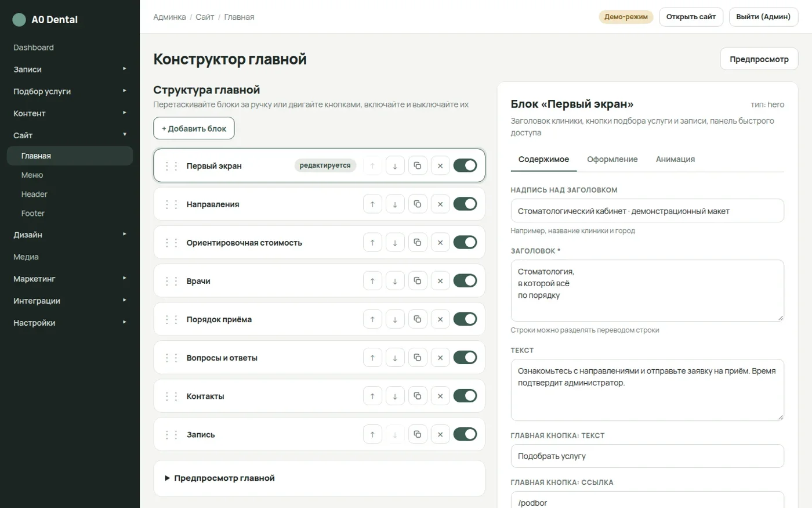
Task: Expand the «Интеграции» sidebar section
Action: pyautogui.click(x=70, y=301)
